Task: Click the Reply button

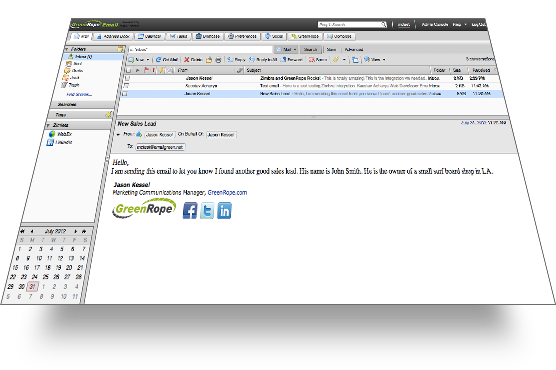Action: coord(236,60)
